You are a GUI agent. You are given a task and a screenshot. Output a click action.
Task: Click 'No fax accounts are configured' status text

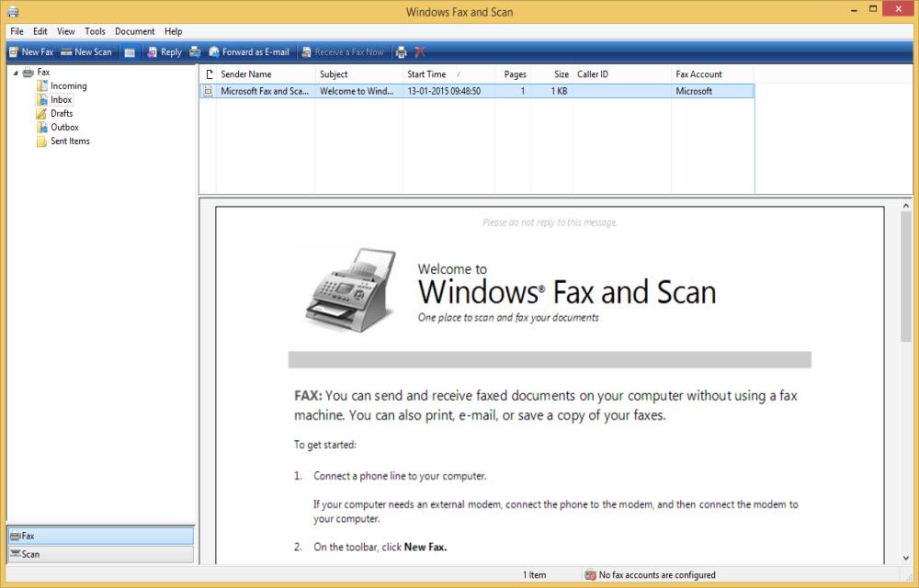(657, 575)
